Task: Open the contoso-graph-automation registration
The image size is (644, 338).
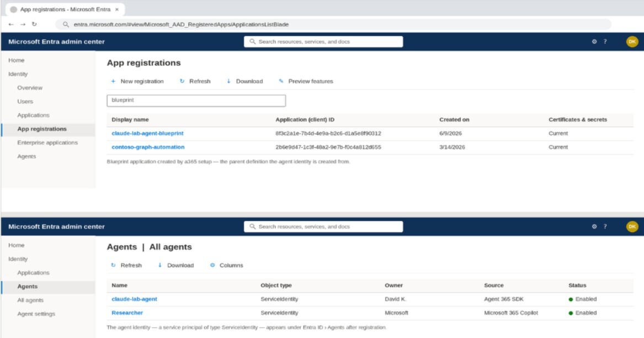Action: click(148, 147)
